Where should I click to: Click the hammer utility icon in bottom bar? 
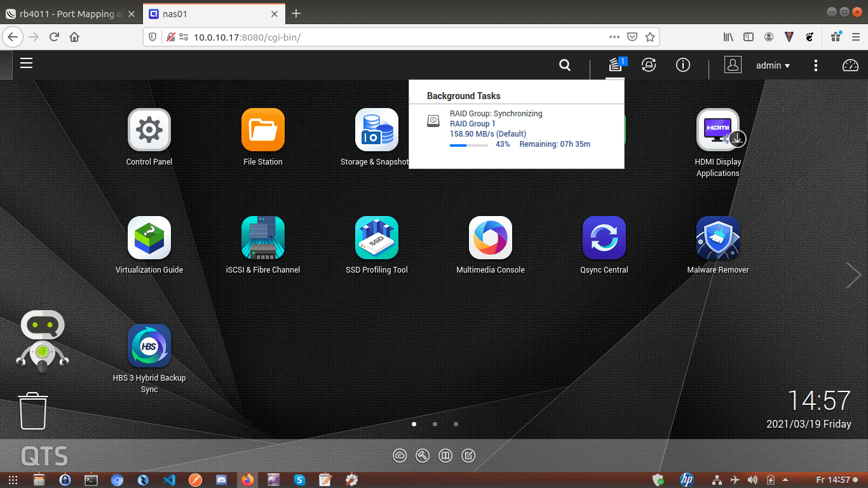point(423,456)
